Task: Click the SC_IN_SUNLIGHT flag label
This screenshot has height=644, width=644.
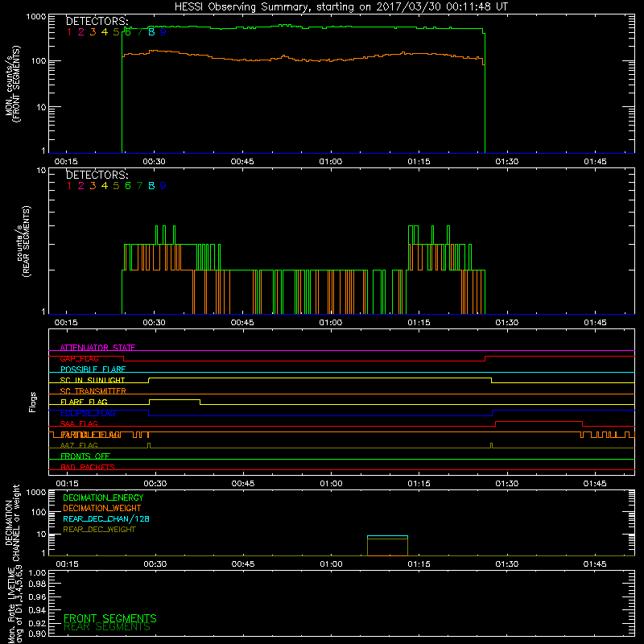Action: [x=93, y=380]
